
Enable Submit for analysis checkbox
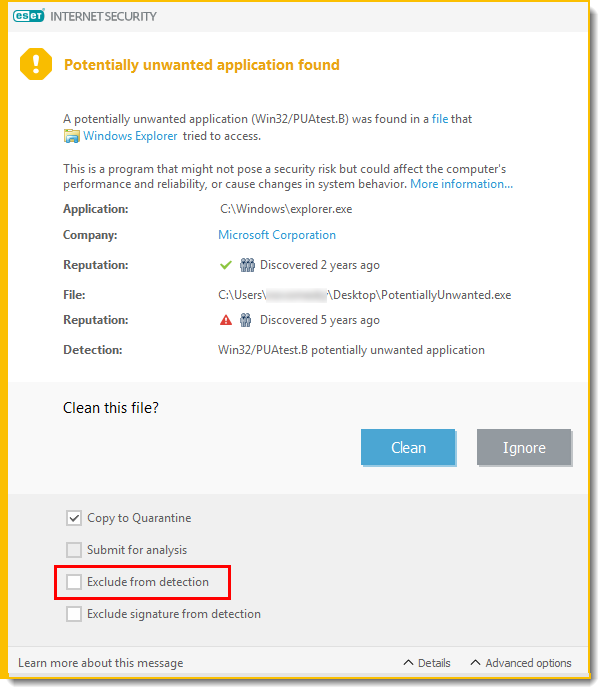tap(74, 550)
